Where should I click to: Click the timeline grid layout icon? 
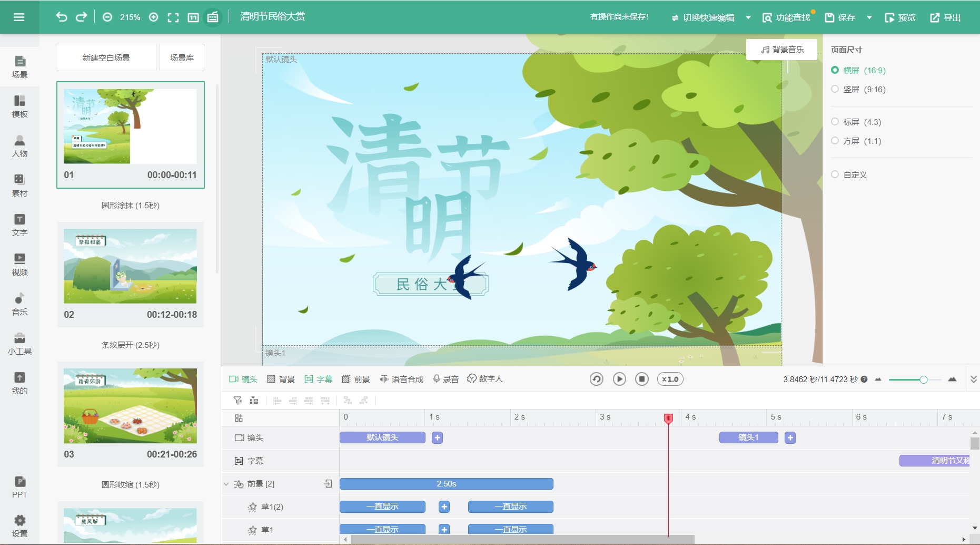[239, 418]
